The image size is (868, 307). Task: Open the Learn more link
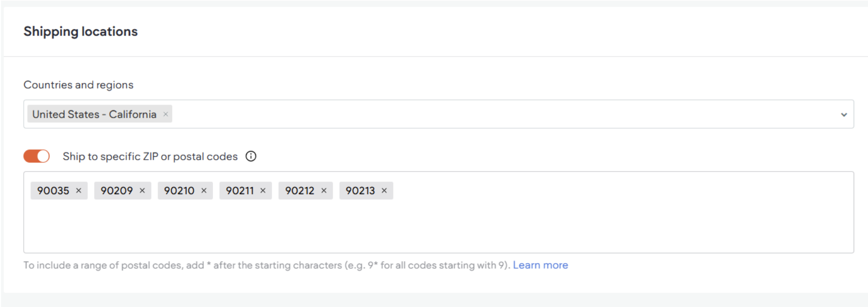[540, 265]
